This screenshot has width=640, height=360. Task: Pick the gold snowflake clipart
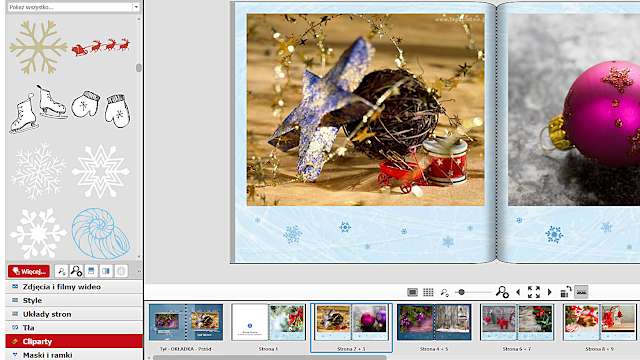click(38, 47)
